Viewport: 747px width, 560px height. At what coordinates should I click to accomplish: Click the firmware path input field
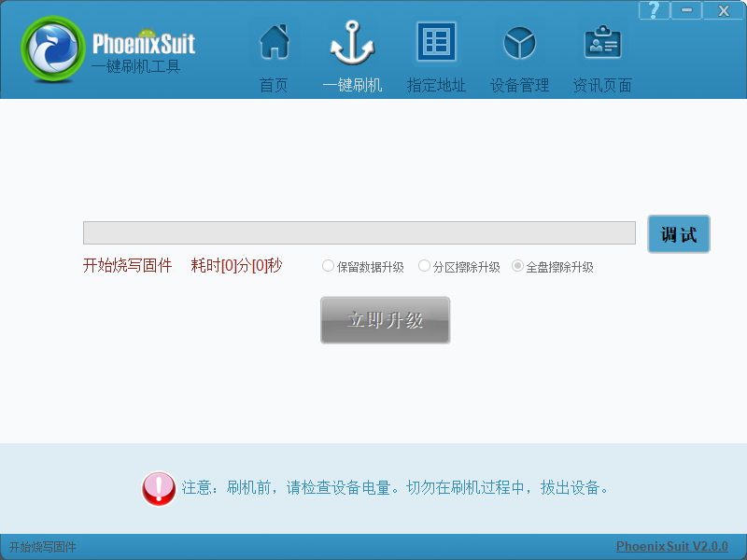tap(359, 232)
